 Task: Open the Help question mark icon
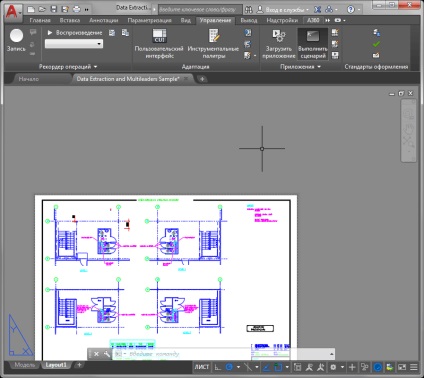(x=350, y=9)
